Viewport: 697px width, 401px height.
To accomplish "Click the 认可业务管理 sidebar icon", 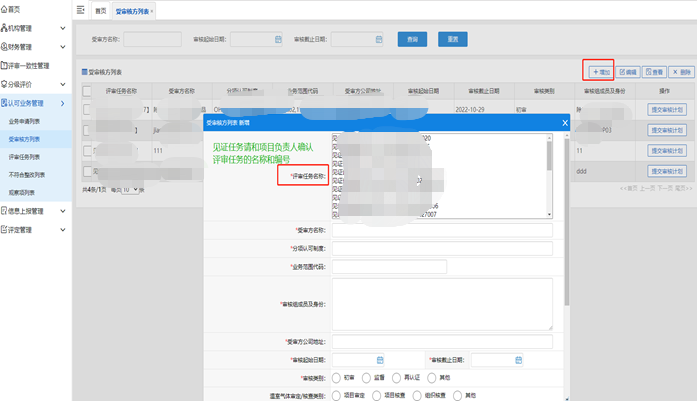I will coord(4,103).
